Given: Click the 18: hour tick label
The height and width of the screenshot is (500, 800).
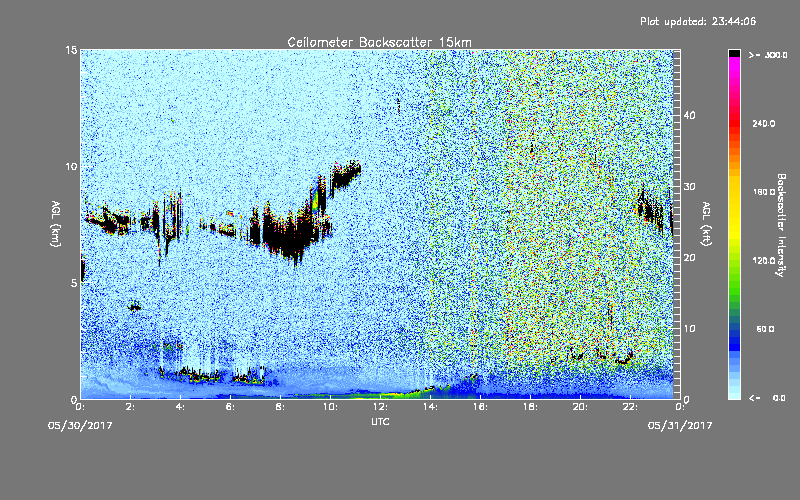Looking at the screenshot, I should pyautogui.click(x=531, y=407).
